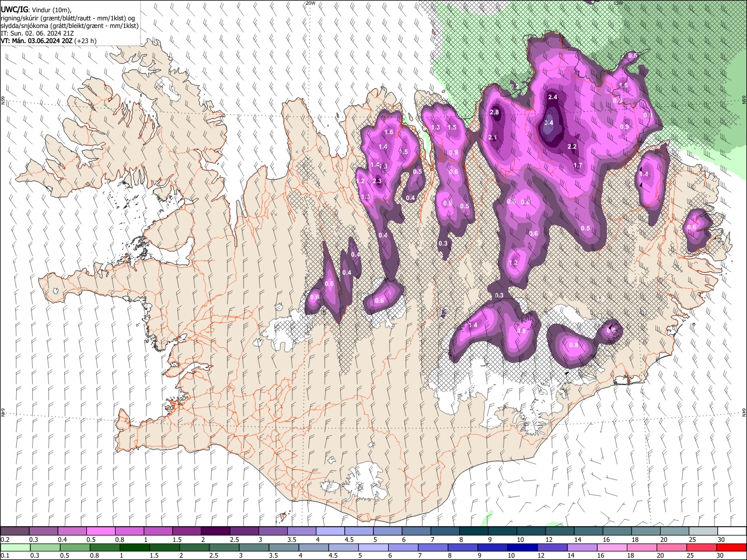Pick the violet 12 swatch, green scale
This screenshot has height=560, width=747.
pos(552,548)
